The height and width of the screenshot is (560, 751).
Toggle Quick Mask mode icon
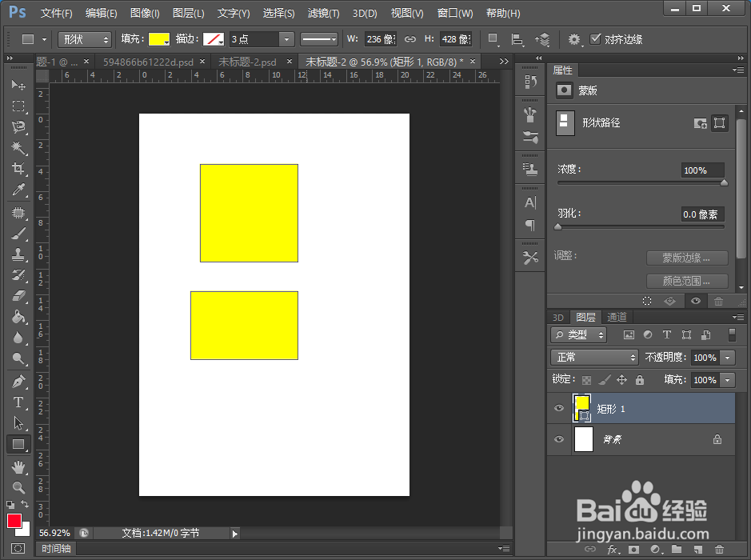tap(18, 548)
